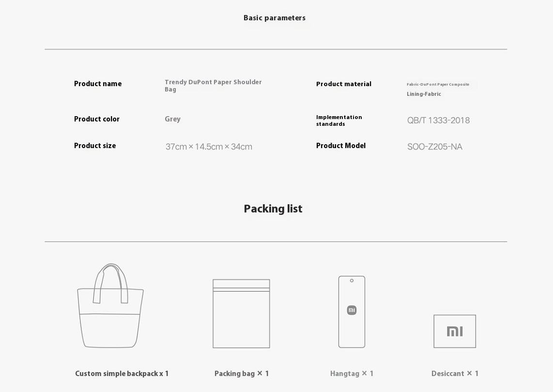Click the Mi logo on the hangtag
The image size is (553, 392).
point(352,310)
